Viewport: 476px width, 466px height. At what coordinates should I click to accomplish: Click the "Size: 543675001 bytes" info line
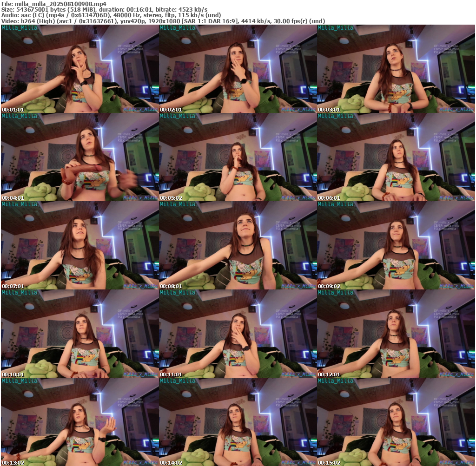pyautogui.click(x=105, y=9)
